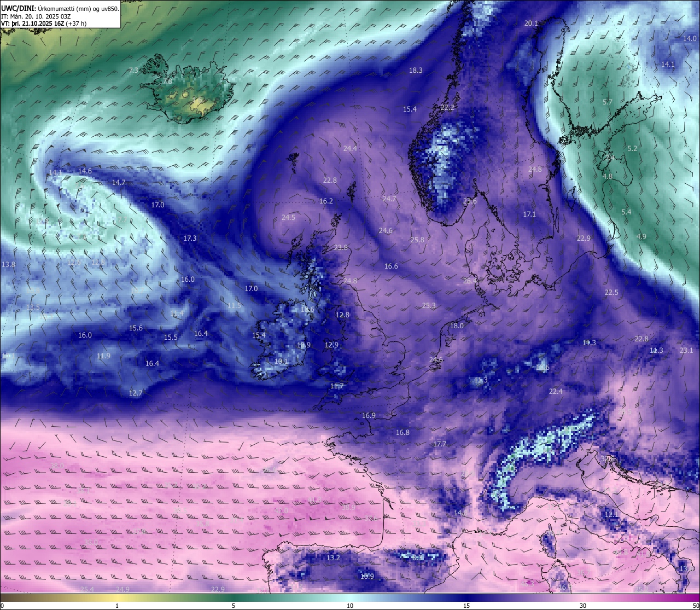700x610 pixels.
Task: Click the 26.4 value near Denmark
Action: [470, 281]
